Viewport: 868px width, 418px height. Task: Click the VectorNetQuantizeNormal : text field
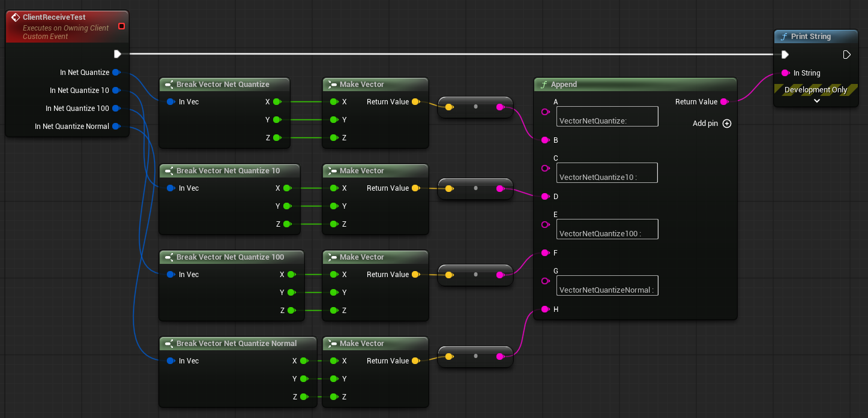(607, 285)
